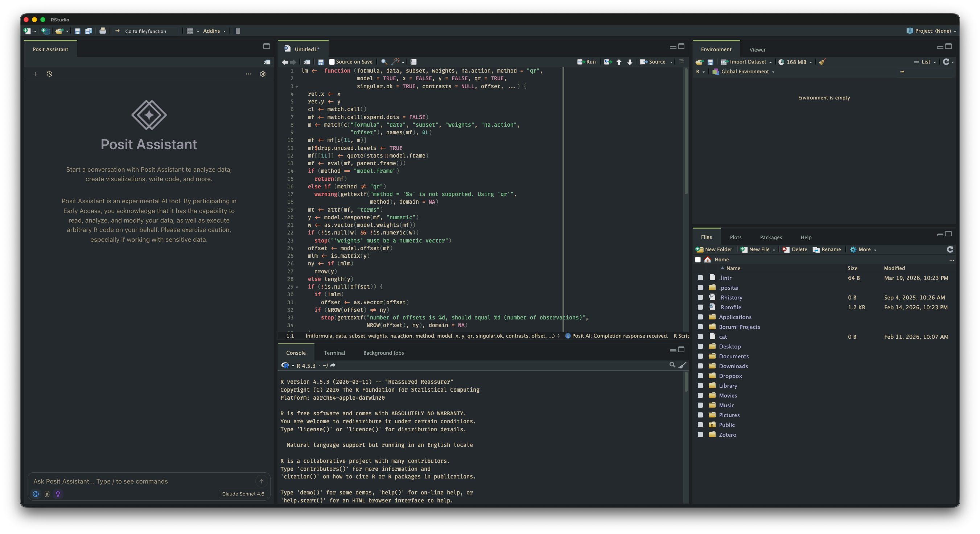
Task: Open the Project (None) dropdown
Action: click(931, 31)
